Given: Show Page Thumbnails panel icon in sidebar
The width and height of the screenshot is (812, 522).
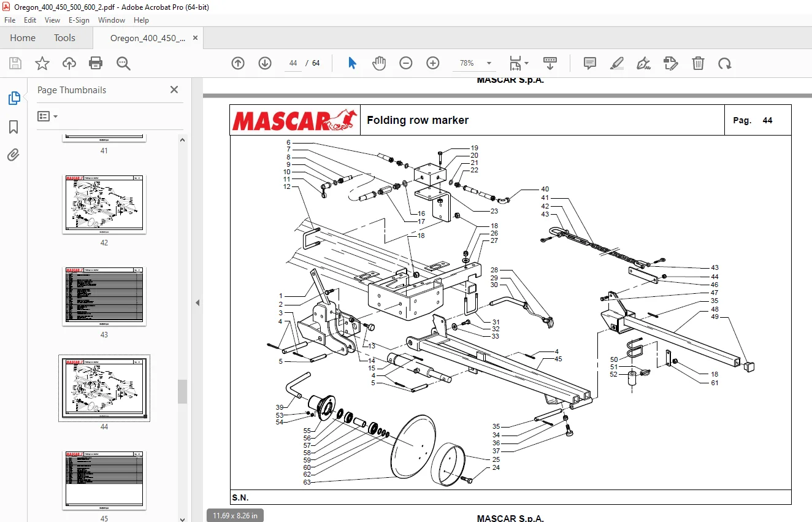Looking at the screenshot, I should [x=13, y=98].
